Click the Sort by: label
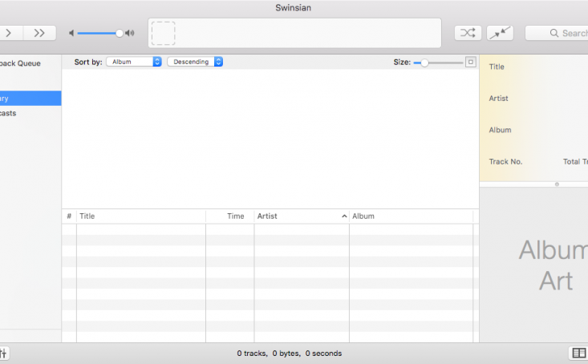Screen dimensions: 588x364 click(x=88, y=63)
